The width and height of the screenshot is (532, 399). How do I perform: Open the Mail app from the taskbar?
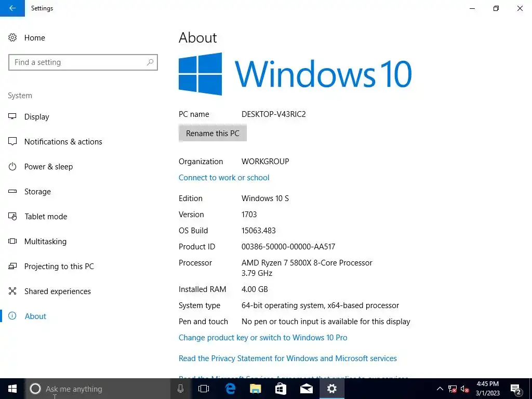[x=307, y=389]
